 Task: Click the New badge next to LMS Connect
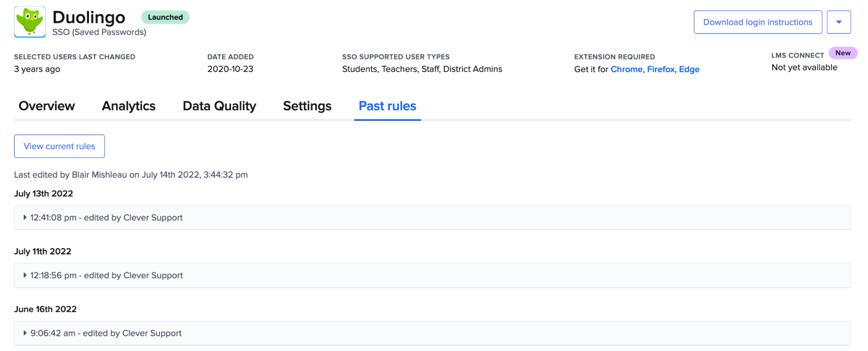(x=843, y=53)
